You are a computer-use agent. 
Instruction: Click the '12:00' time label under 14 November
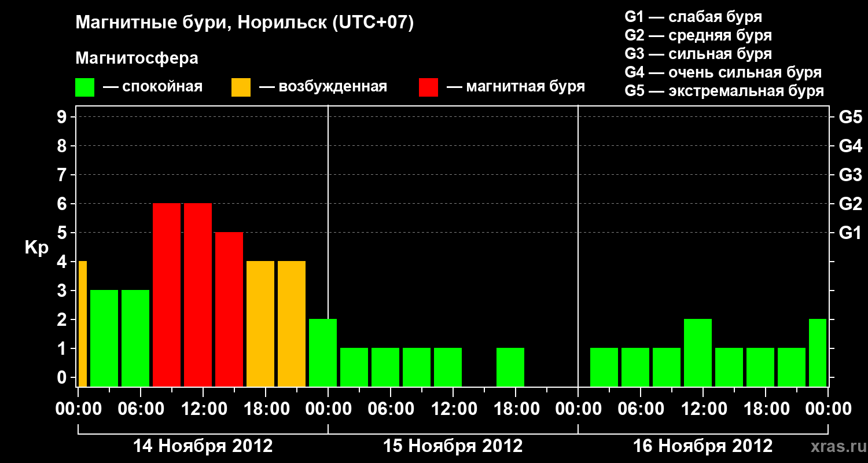click(203, 409)
